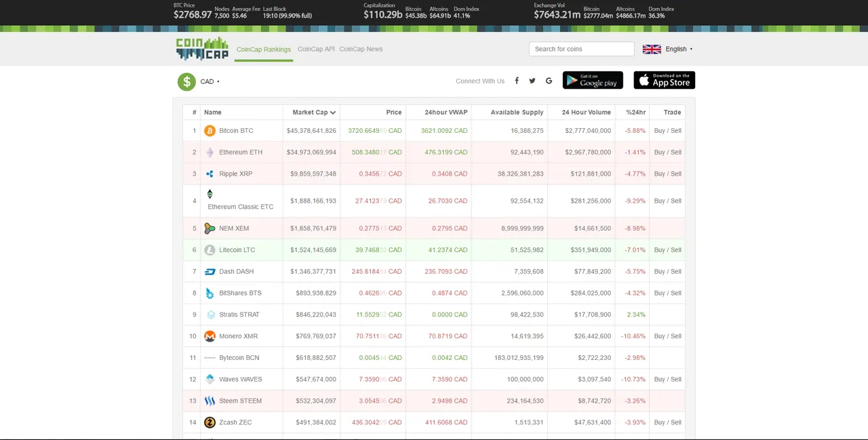Click the Ripple coin icon
868x440 pixels.
tap(210, 174)
